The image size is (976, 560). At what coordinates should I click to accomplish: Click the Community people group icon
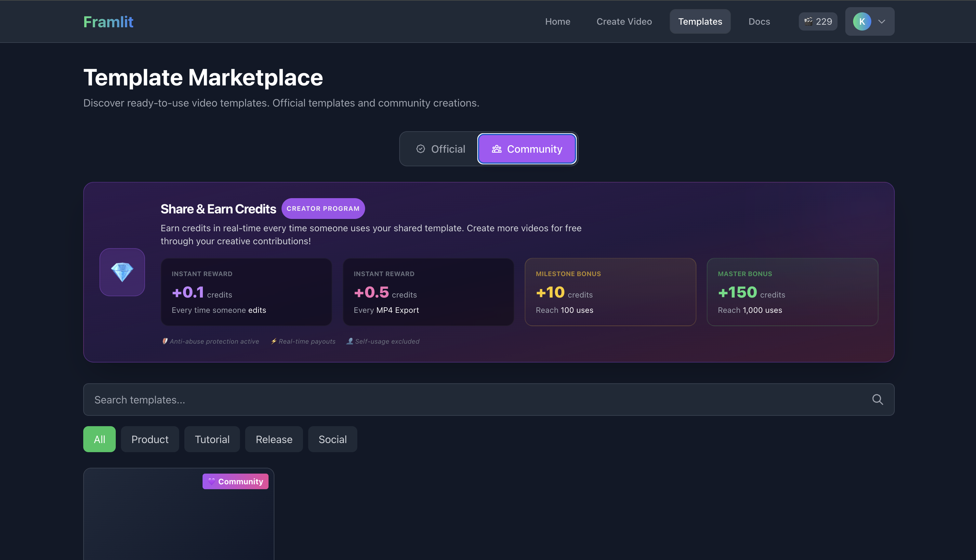point(496,149)
